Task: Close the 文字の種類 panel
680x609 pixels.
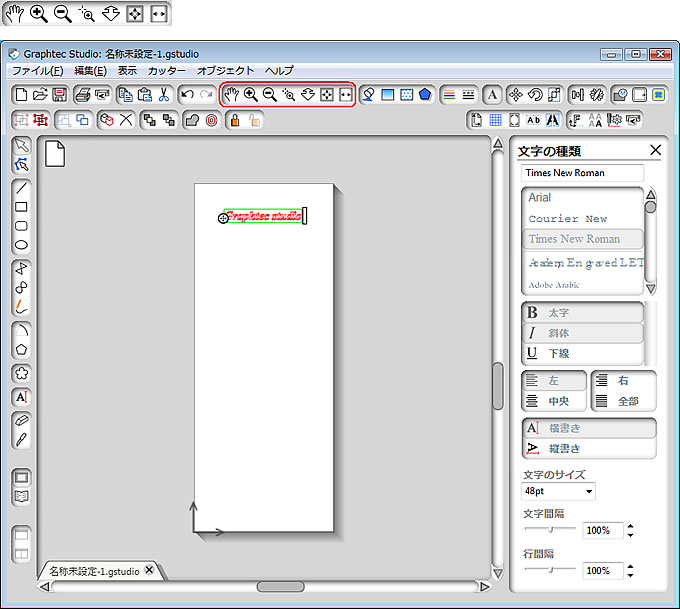Action: (656, 150)
